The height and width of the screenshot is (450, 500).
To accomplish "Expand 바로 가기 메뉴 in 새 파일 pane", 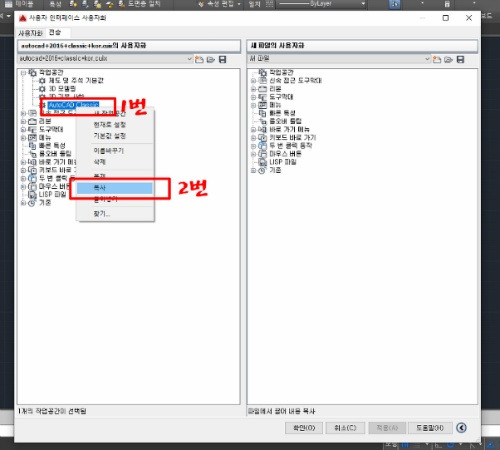I will point(253,129).
